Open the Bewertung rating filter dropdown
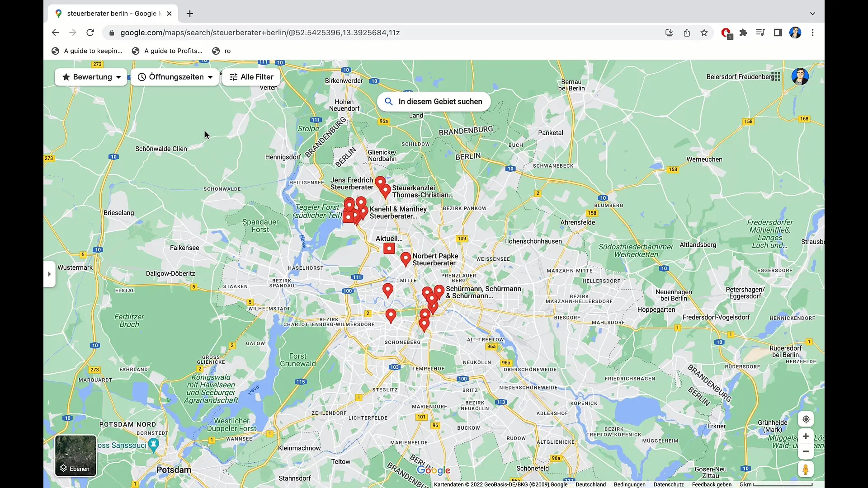868x488 pixels. click(x=91, y=77)
